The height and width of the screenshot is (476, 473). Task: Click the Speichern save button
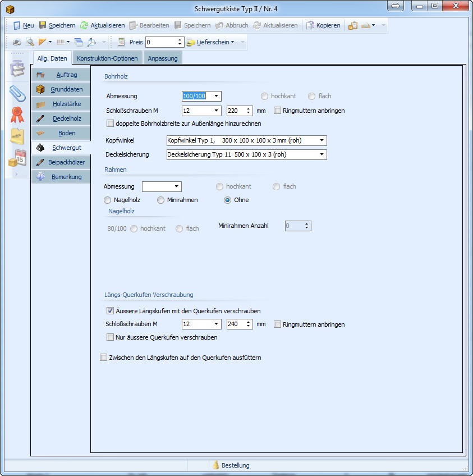[x=57, y=25]
